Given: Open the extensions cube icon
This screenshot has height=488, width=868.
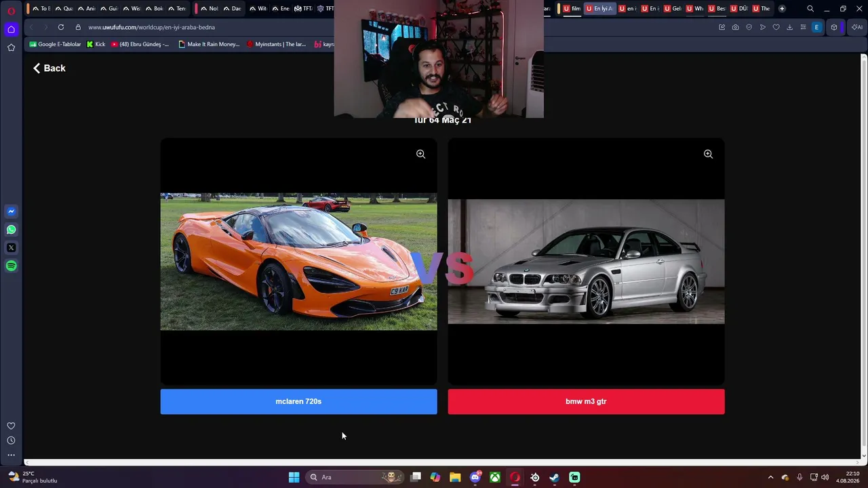Looking at the screenshot, I should tap(834, 27).
